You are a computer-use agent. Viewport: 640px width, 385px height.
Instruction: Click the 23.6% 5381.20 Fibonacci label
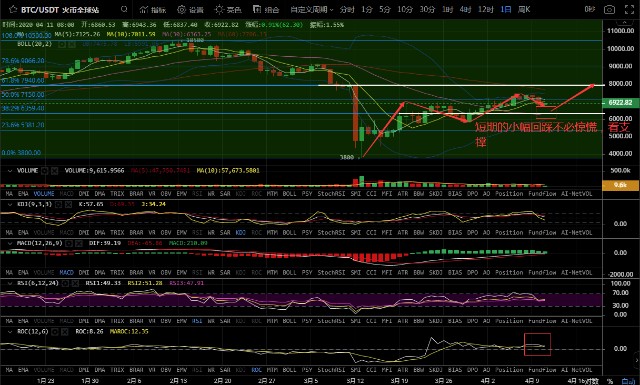coord(22,125)
